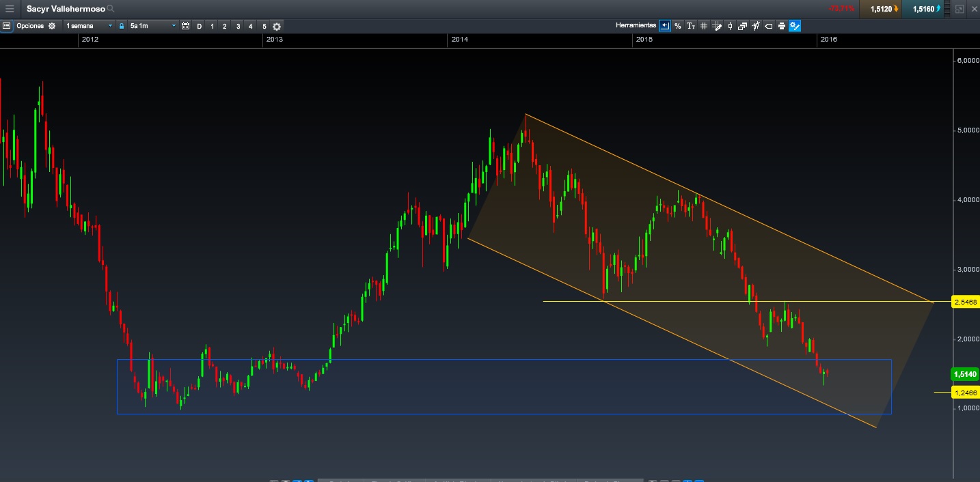
Task: Select the percent scale tool
Action: coord(678,26)
